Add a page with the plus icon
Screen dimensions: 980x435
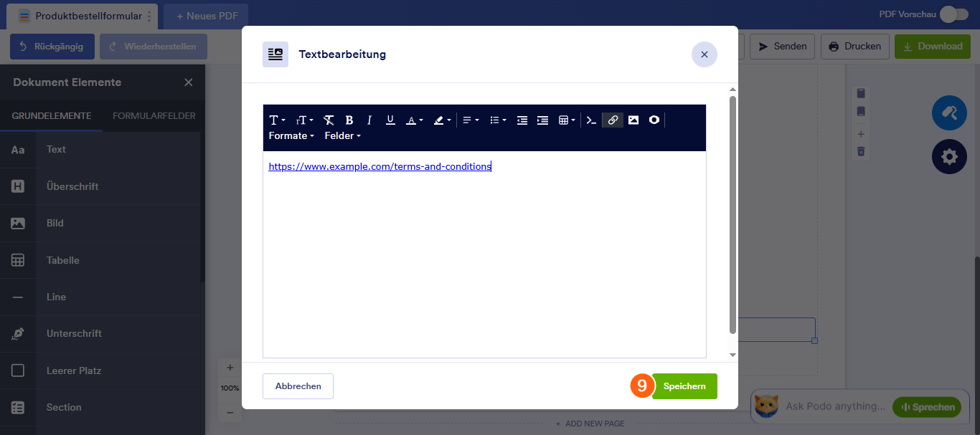coord(861,134)
